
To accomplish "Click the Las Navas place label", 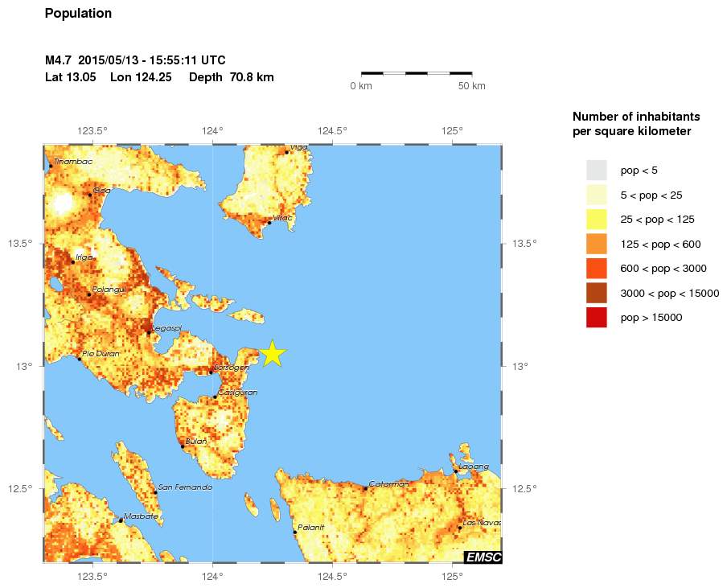I will (x=482, y=523).
